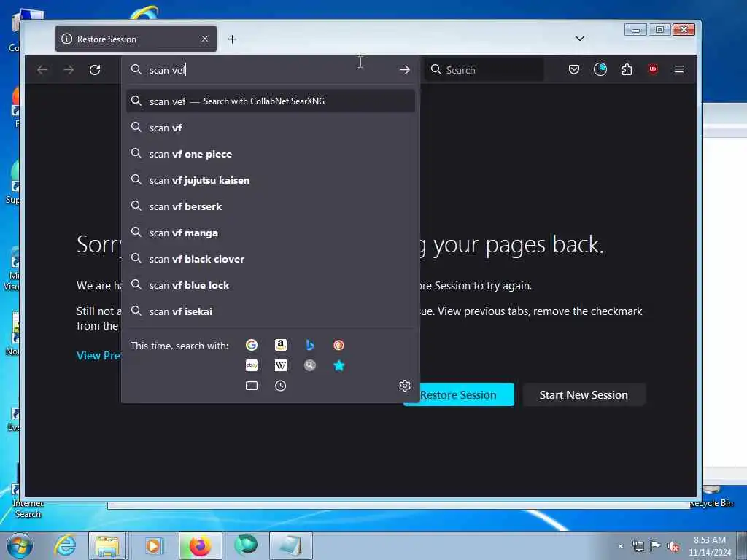Search in open Tabs icon
The image size is (747, 560).
pos(252,386)
